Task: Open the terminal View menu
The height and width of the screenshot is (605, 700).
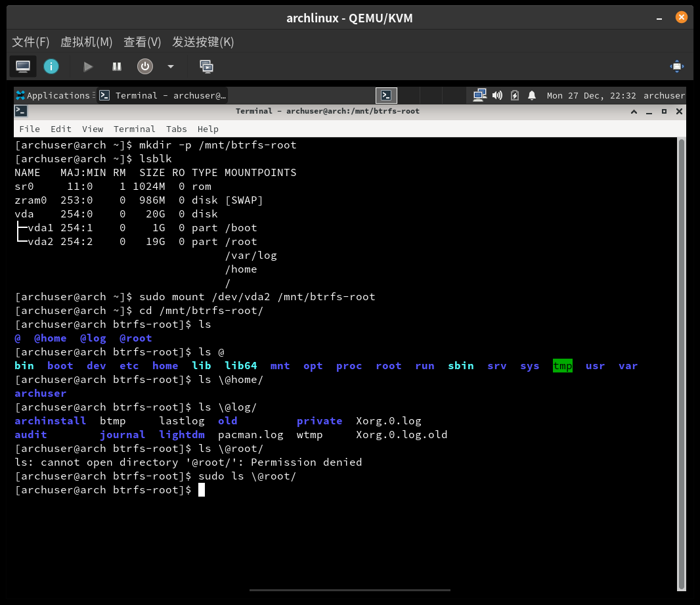Action: [93, 129]
